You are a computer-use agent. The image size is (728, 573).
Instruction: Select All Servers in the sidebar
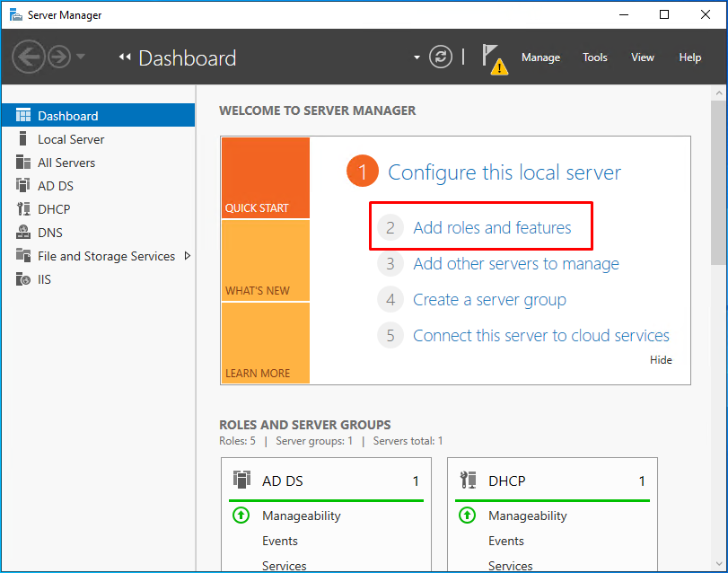click(x=98, y=162)
